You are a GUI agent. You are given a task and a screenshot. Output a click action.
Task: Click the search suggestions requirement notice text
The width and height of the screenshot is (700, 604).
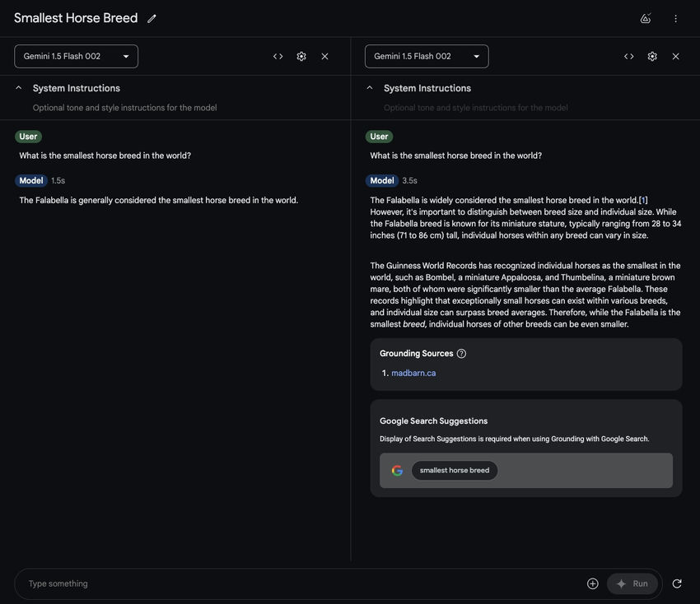[514, 439]
